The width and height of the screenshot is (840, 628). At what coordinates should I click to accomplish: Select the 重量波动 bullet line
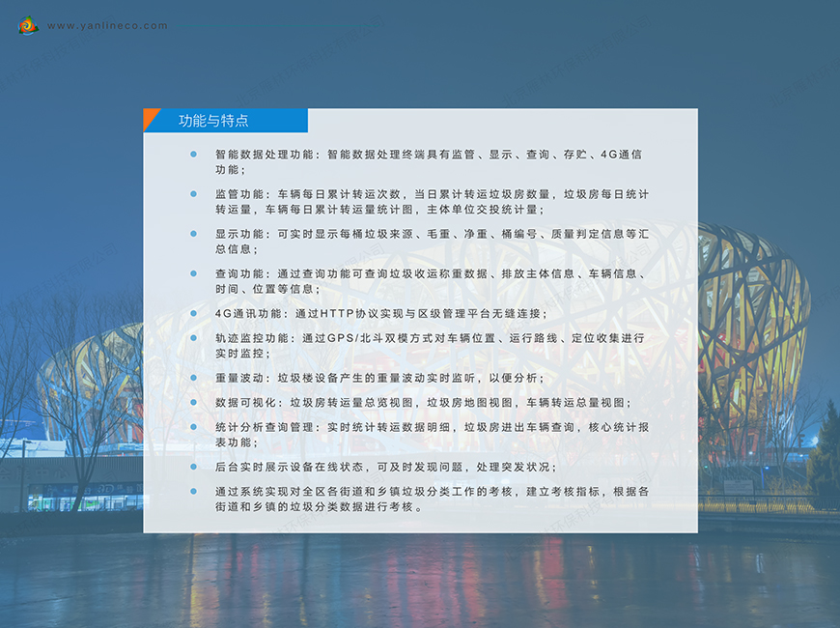point(379,378)
